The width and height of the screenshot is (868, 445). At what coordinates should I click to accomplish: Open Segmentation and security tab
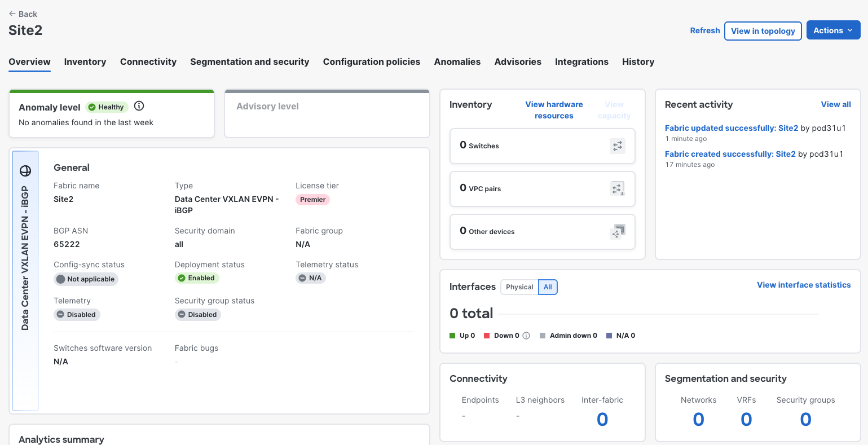(x=250, y=62)
